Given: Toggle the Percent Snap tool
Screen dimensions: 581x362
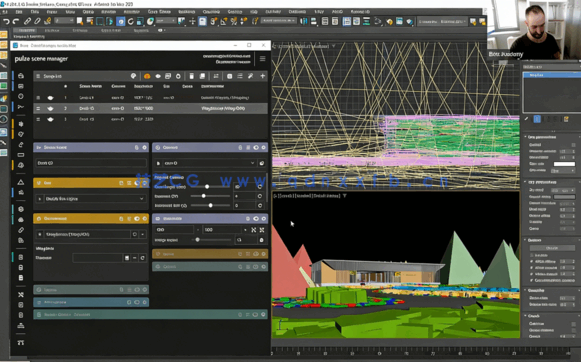Looking at the screenshot, I should (x=234, y=21).
